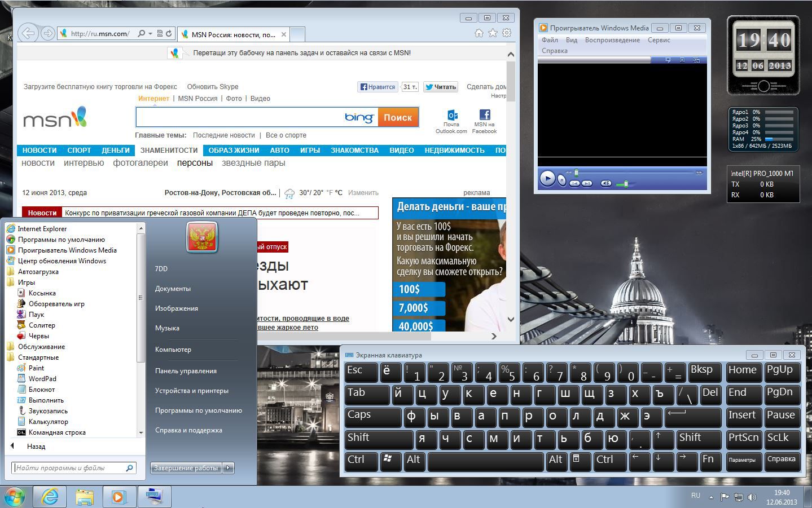The width and height of the screenshot is (812, 508).
Task: Click the fast-forward arrows in Media player
Action: pyautogui.click(x=699, y=173)
